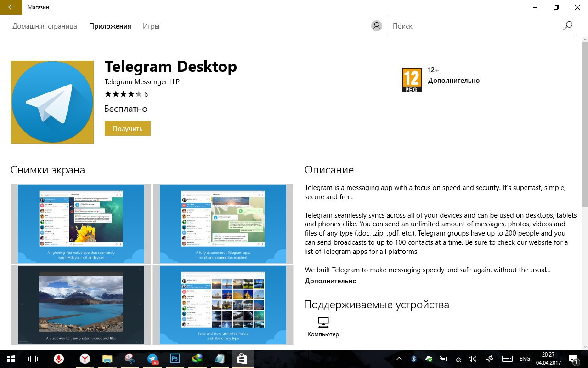Click the snipping scissors taskbar icon
This screenshot has height=368, width=588.
point(130,359)
